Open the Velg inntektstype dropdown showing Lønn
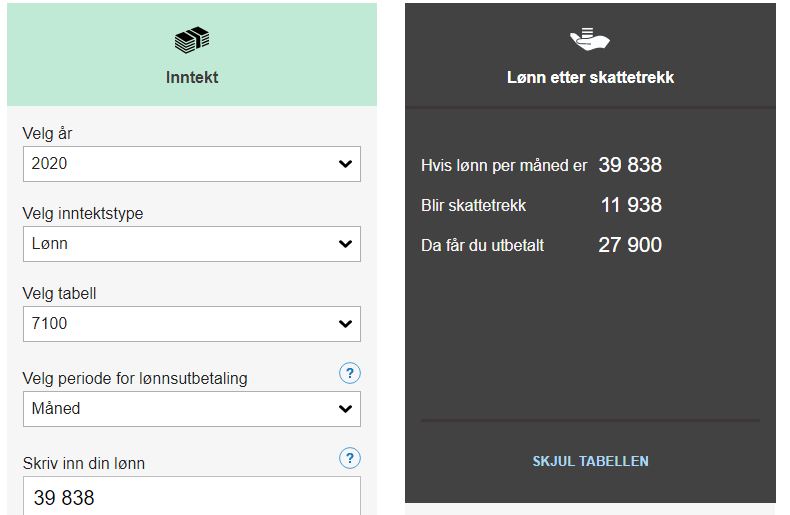This screenshot has width=790, height=515. tap(192, 244)
